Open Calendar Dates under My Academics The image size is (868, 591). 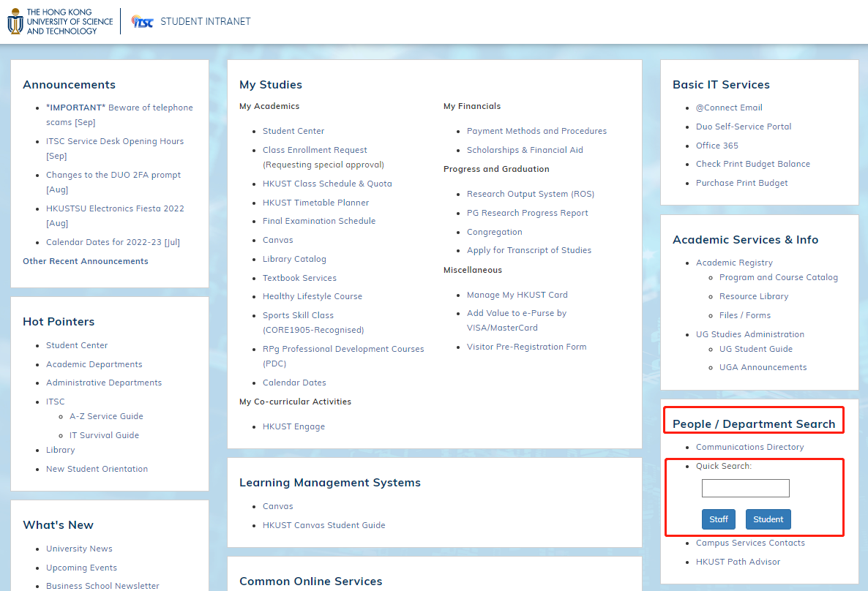tap(294, 383)
